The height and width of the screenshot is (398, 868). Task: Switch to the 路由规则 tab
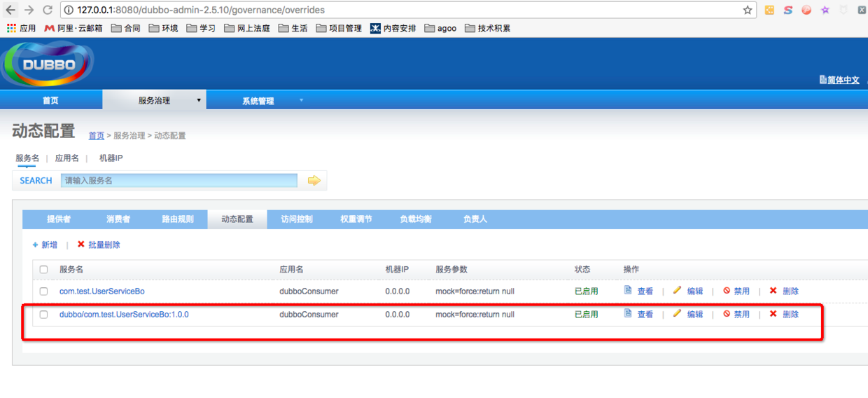(x=178, y=219)
